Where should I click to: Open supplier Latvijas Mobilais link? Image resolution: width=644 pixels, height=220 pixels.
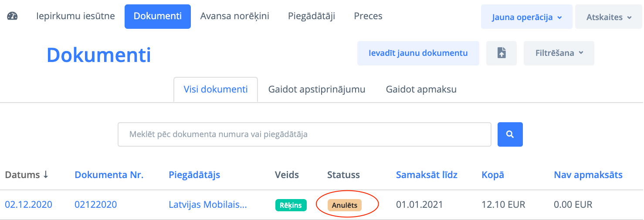[x=208, y=204]
